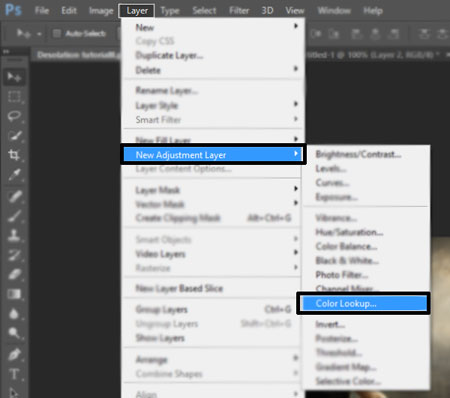Open the View menu

click(295, 11)
